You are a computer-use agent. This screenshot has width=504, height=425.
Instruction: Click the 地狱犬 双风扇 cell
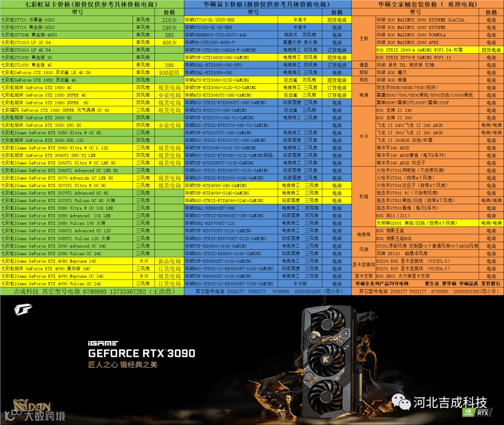coord(300,35)
